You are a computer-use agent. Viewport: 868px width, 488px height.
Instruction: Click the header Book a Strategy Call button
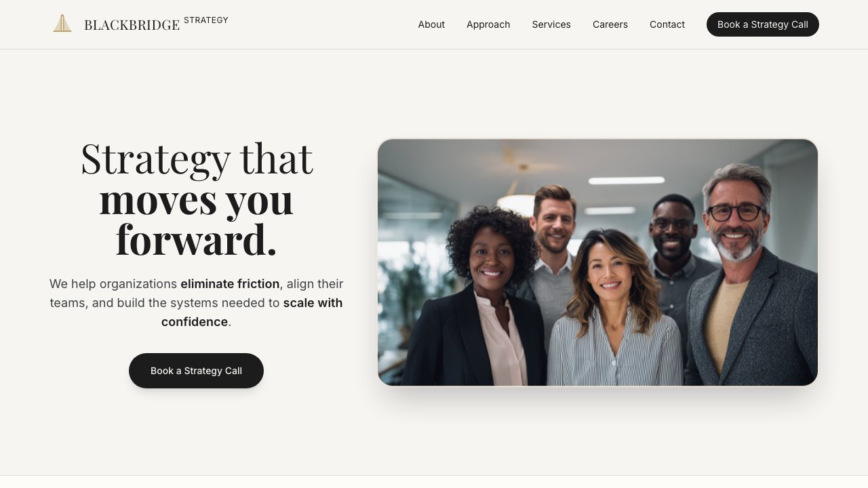coord(763,24)
